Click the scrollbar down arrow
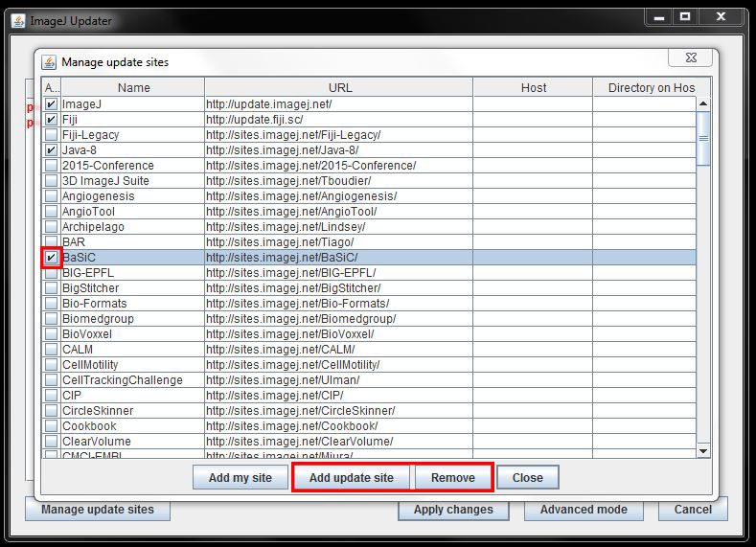The image size is (756, 547). (x=703, y=451)
